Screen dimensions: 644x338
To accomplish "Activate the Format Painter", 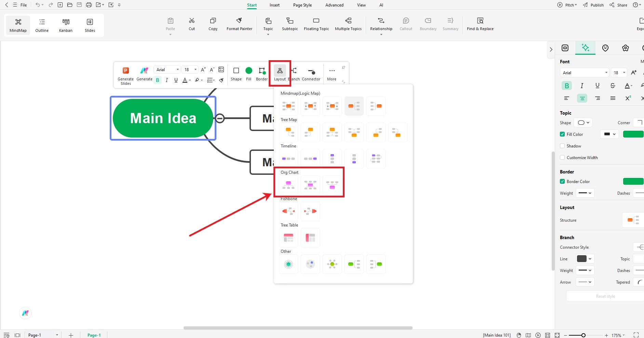I will 239,24.
